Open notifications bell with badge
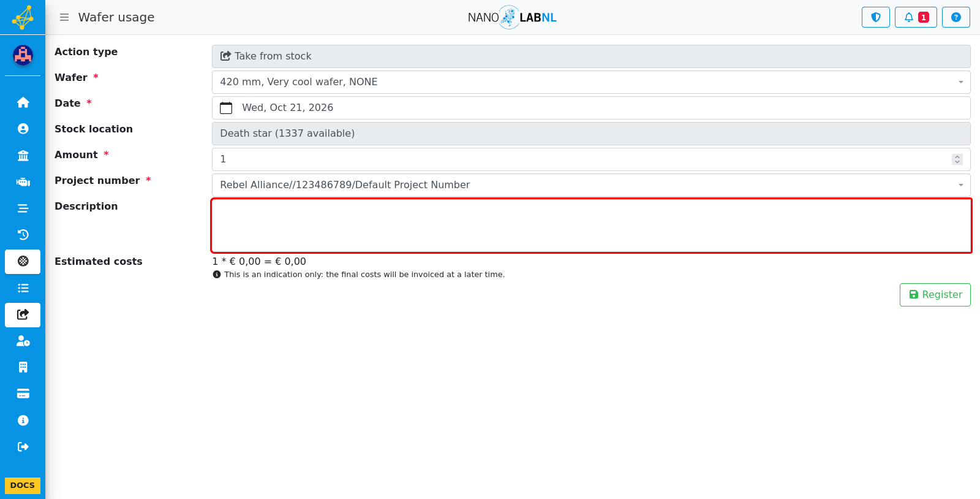 [916, 17]
